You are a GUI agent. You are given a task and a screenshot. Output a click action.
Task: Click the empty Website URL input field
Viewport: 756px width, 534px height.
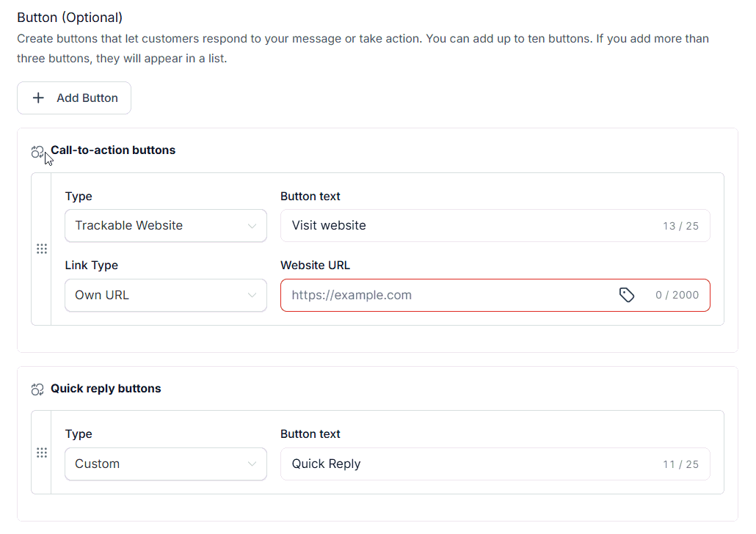click(x=440, y=295)
